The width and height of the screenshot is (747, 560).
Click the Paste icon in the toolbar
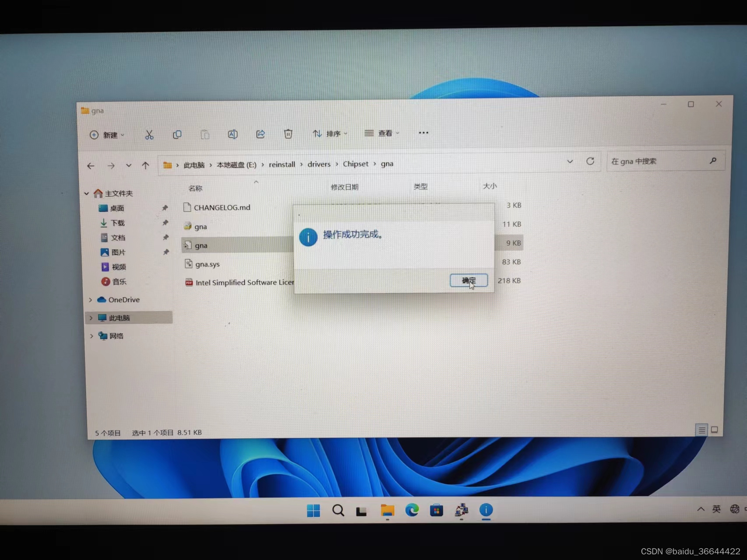pyautogui.click(x=204, y=134)
